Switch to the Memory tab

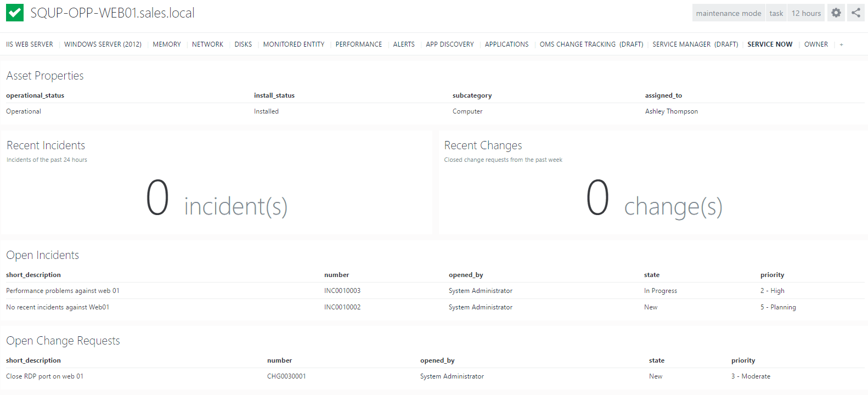tap(167, 44)
